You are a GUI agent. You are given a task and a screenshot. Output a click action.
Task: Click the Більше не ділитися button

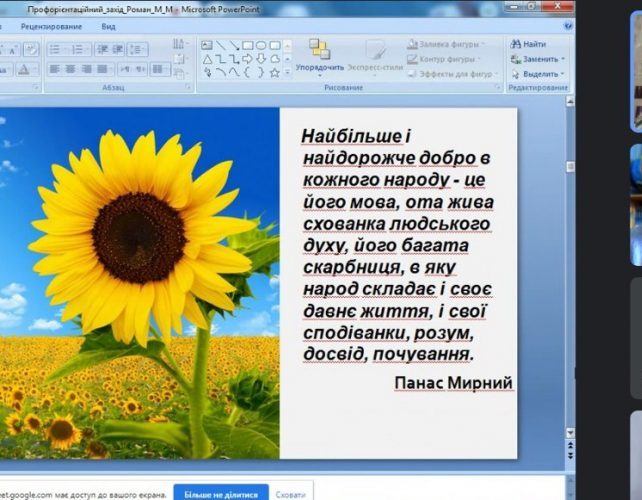221,493
